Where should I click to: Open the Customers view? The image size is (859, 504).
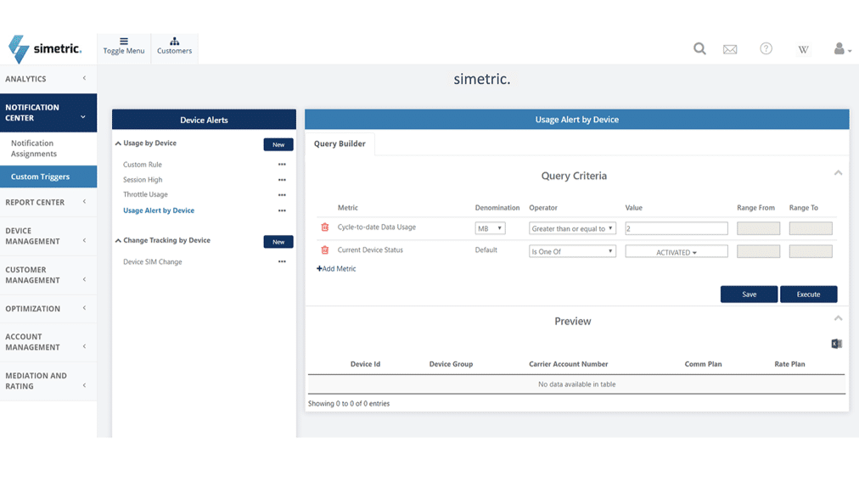click(x=174, y=46)
